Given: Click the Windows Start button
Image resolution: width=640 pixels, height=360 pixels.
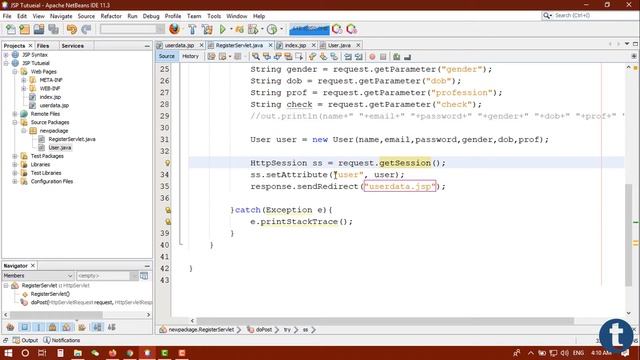Looking at the screenshot, I should 8,353.
